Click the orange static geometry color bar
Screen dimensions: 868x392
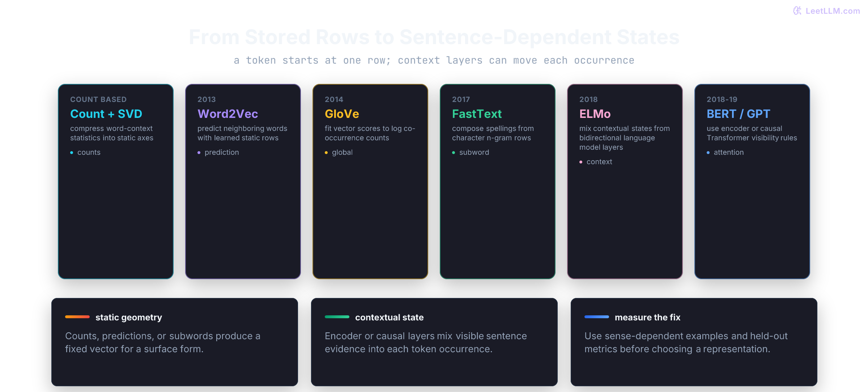coord(77,317)
